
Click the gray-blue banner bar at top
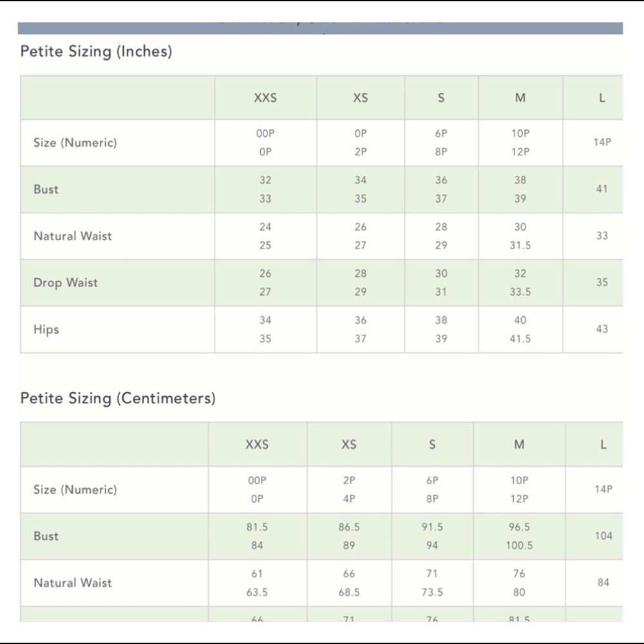(320, 28)
